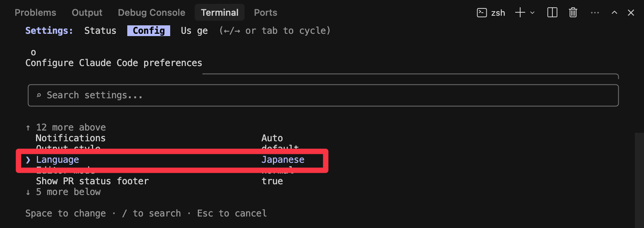
Task: Open the launch profile dropdown chevron
Action: (532, 13)
